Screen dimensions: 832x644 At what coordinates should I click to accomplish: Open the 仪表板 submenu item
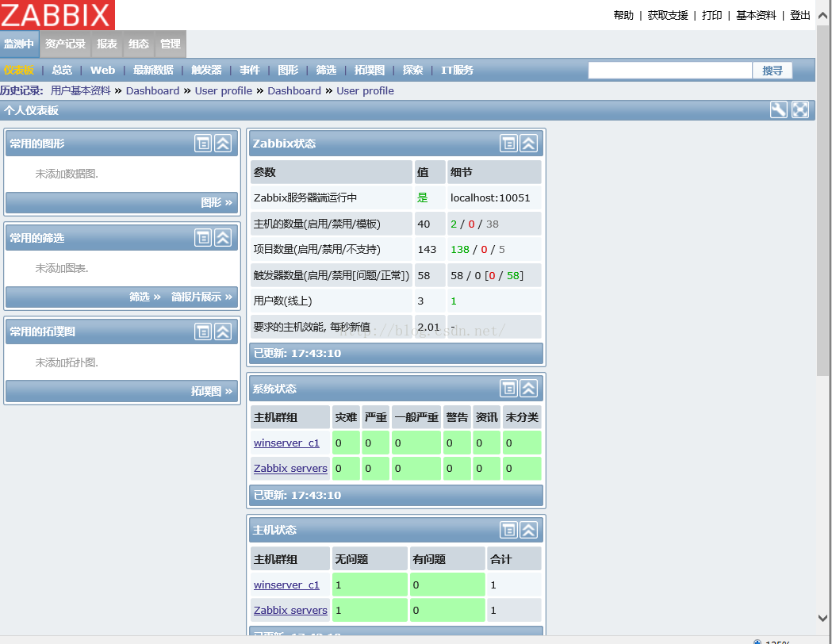(19, 70)
